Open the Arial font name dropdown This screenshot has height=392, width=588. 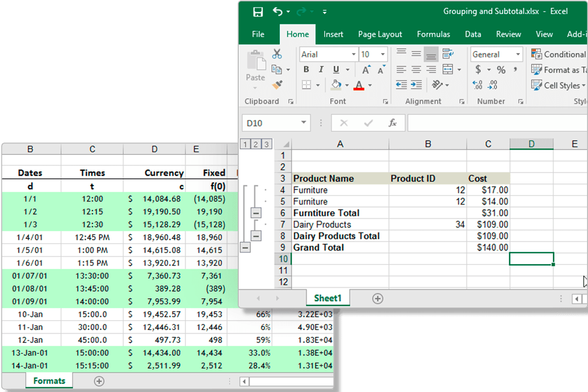click(x=354, y=55)
